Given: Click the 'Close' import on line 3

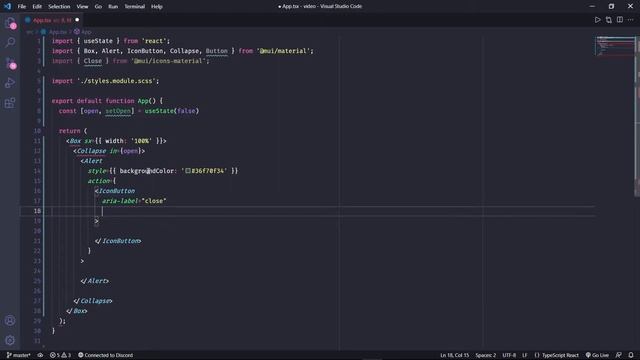Looking at the screenshot, I should click(x=93, y=61).
